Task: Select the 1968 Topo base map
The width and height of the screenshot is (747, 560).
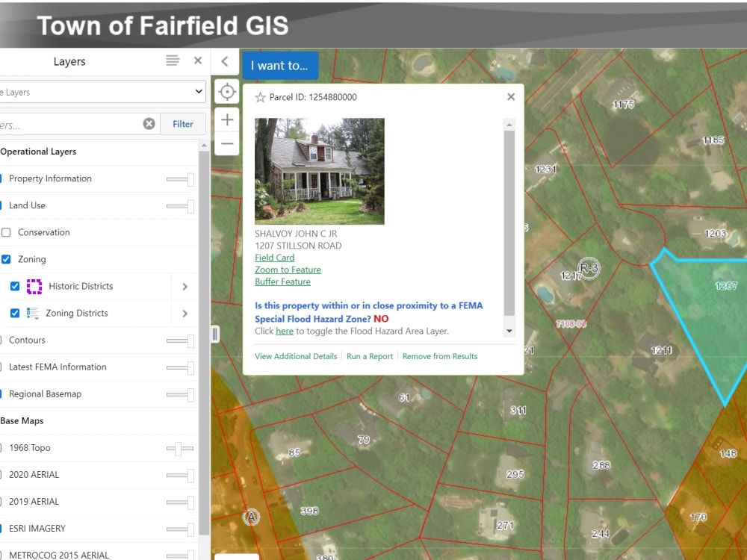Action: tap(30, 447)
